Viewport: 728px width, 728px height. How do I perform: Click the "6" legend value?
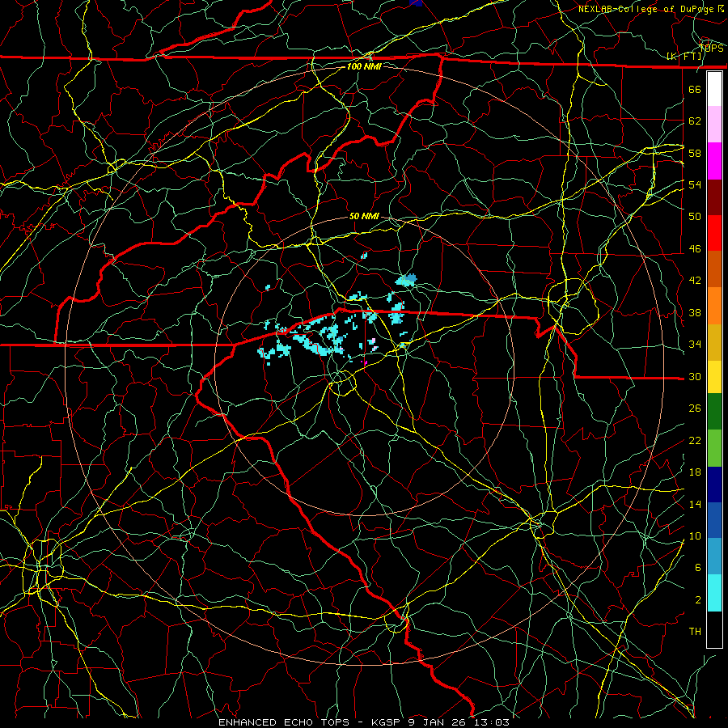tap(698, 568)
